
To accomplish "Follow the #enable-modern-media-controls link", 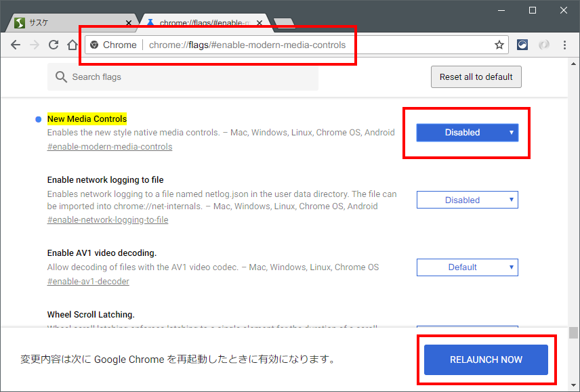I will [x=110, y=146].
